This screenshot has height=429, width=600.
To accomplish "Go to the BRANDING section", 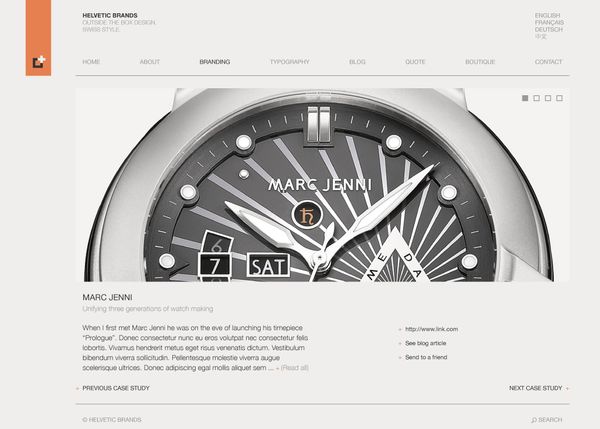I will (x=215, y=62).
